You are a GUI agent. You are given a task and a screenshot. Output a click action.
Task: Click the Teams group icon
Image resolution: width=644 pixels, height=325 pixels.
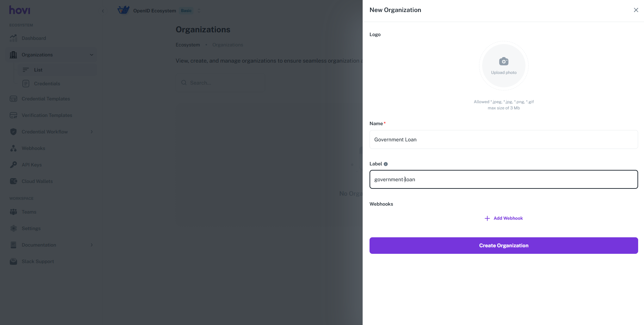13,212
